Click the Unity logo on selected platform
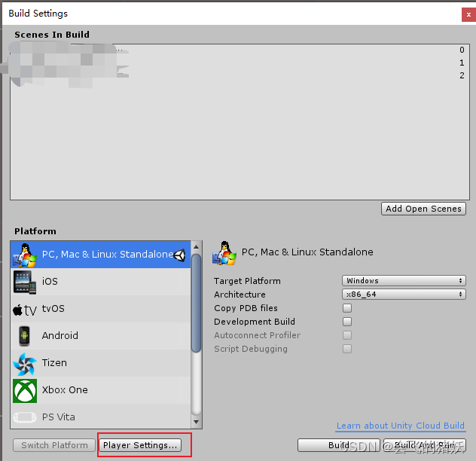The width and height of the screenshot is (476, 461). [x=180, y=255]
